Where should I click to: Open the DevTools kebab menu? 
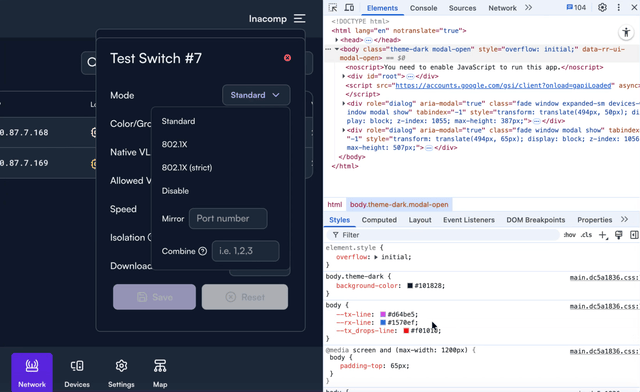point(619,8)
